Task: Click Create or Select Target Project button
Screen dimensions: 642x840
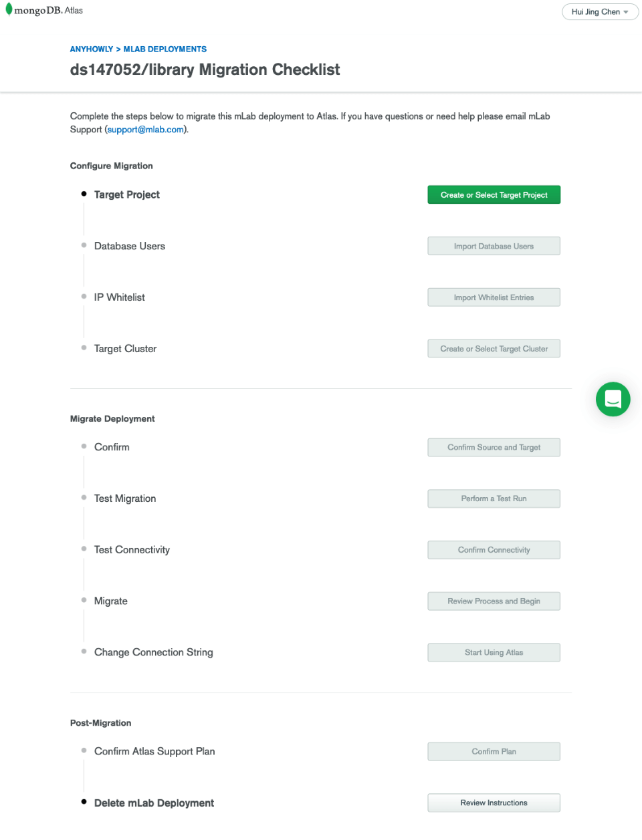Action: pos(494,195)
